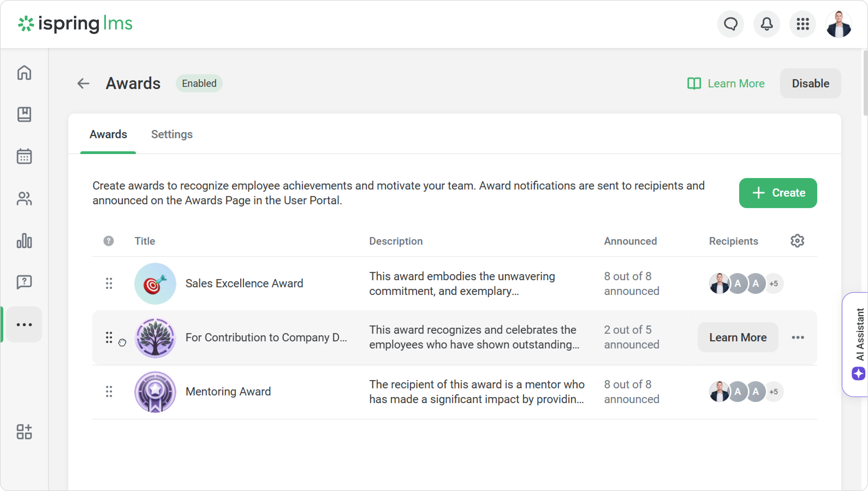Open table column settings gear
Screen dimensions: 868x491
[797, 241]
